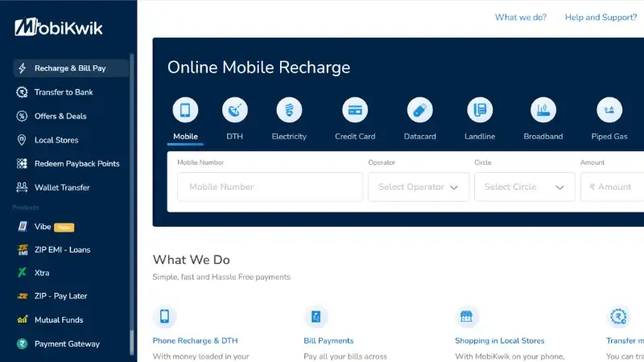Click the Shopping in Local Stores icon
Image resolution: width=644 pixels, height=362 pixels.
pyautogui.click(x=467, y=316)
